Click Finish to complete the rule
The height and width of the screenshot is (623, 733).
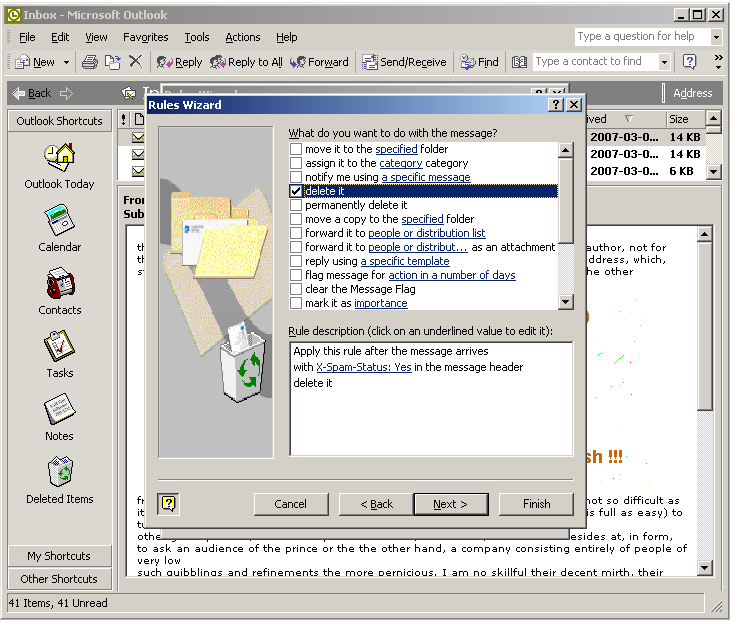click(x=537, y=504)
